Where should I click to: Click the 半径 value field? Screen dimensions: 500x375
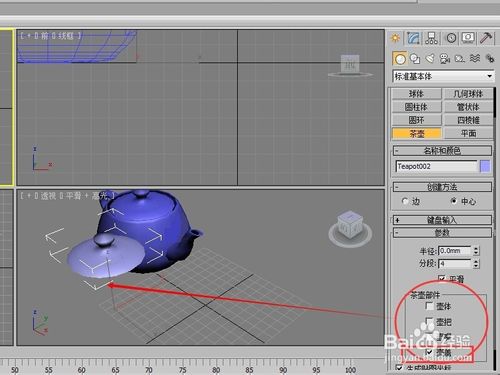[454, 251]
